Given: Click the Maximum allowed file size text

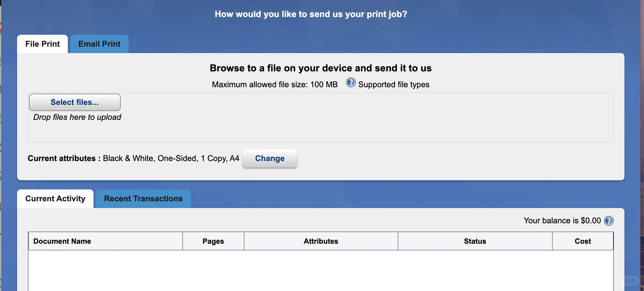Looking at the screenshot, I should click(275, 84).
